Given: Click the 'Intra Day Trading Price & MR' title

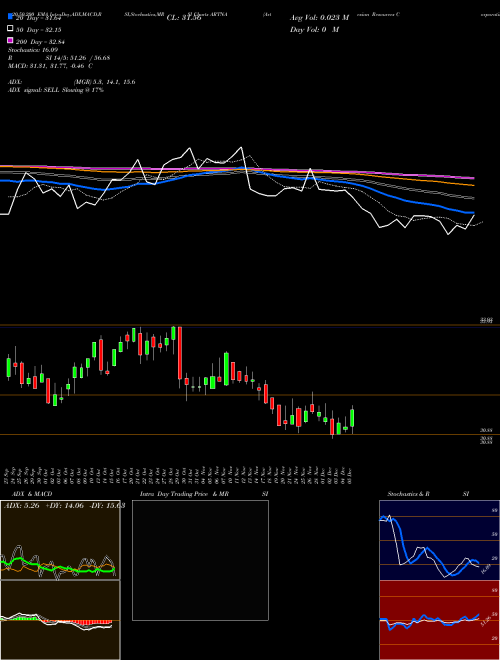Looking at the screenshot, I should (x=184, y=494).
